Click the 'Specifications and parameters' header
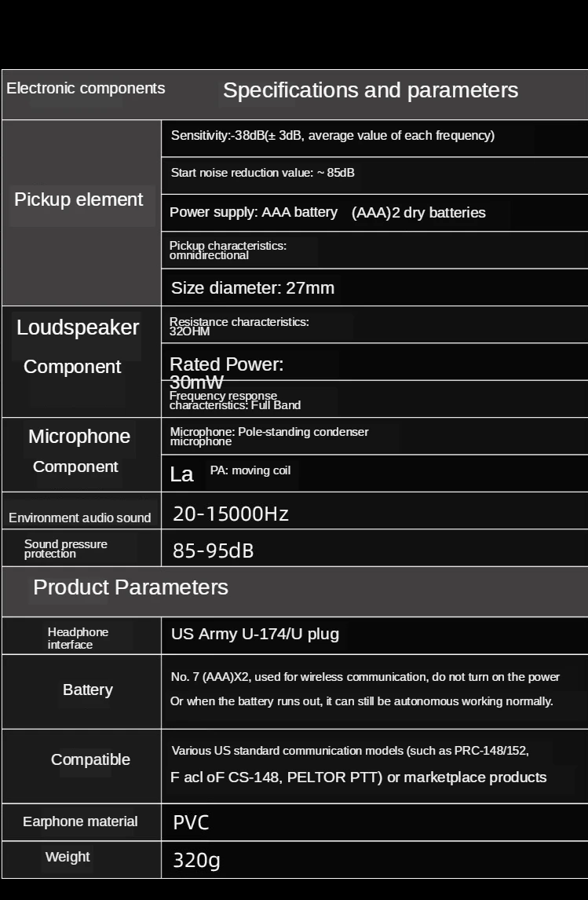Viewport: 588px width, 900px height. (371, 90)
